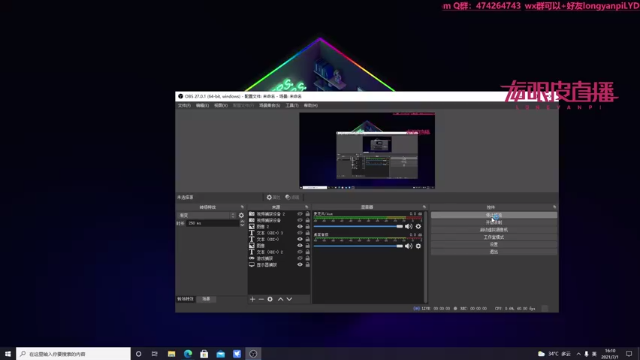Image resolution: width=640 pixels, height=360 pixels.
Task: Toggle visibility of 文本 (GDI+) 3 source
Action: click(x=300, y=233)
